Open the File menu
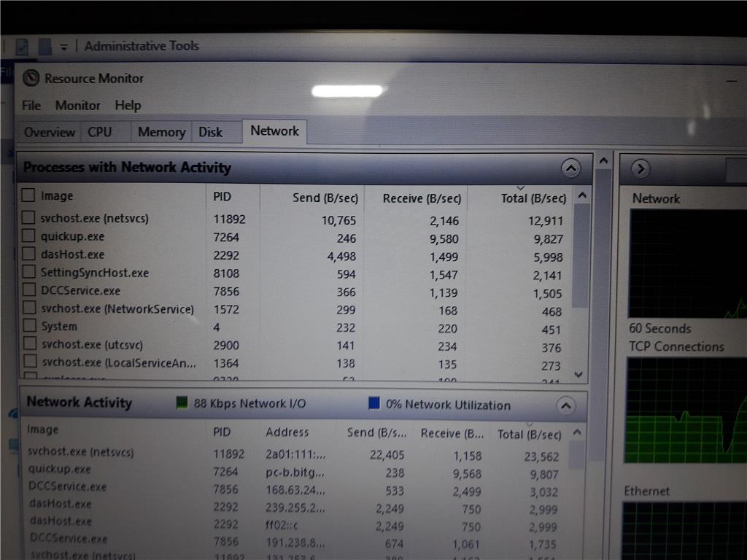Viewport: 747px width, 560px height. tap(31, 105)
